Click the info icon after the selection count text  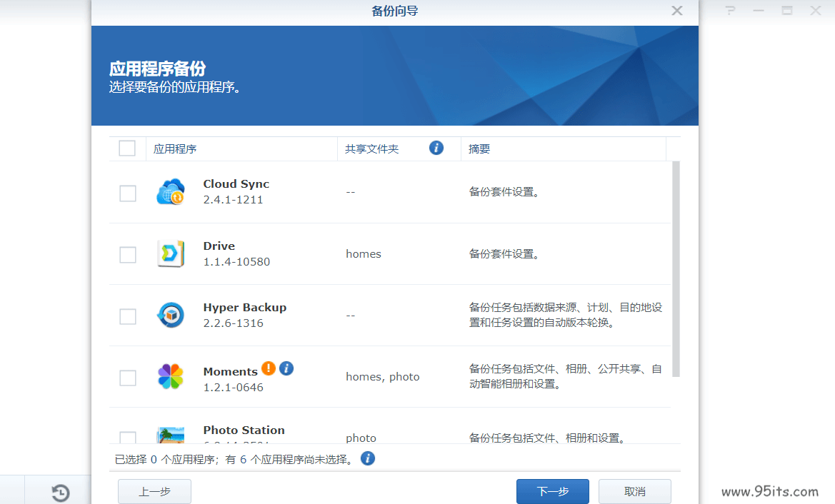coord(367,458)
